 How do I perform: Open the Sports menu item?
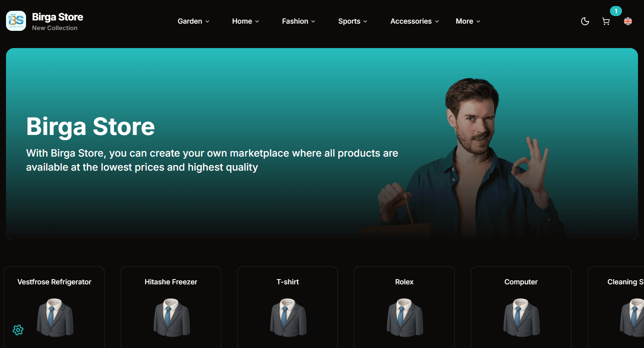pos(353,21)
